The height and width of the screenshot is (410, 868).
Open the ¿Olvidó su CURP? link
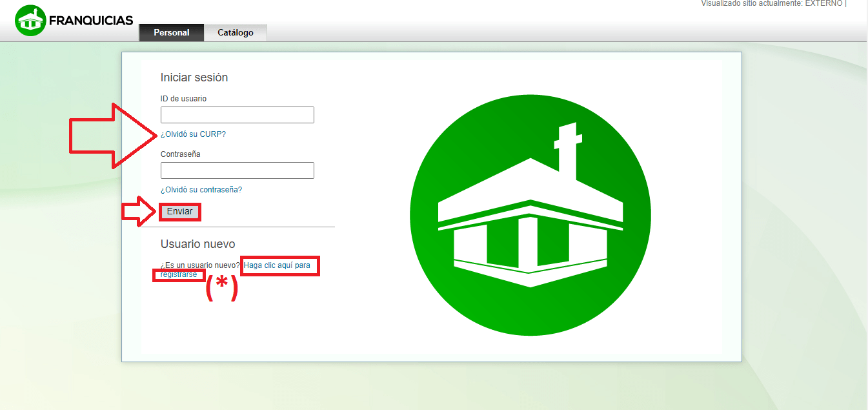[193, 134]
